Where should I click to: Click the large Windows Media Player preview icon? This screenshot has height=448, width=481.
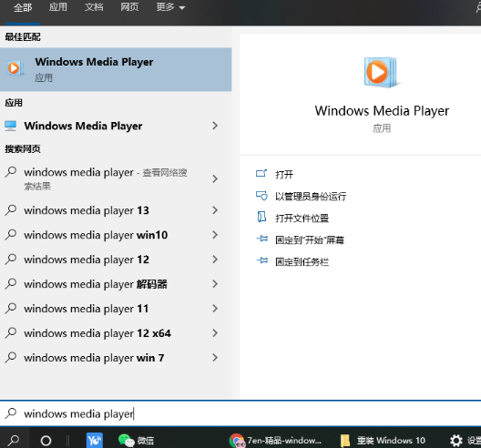pyautogui.click(x=382, y=72)
